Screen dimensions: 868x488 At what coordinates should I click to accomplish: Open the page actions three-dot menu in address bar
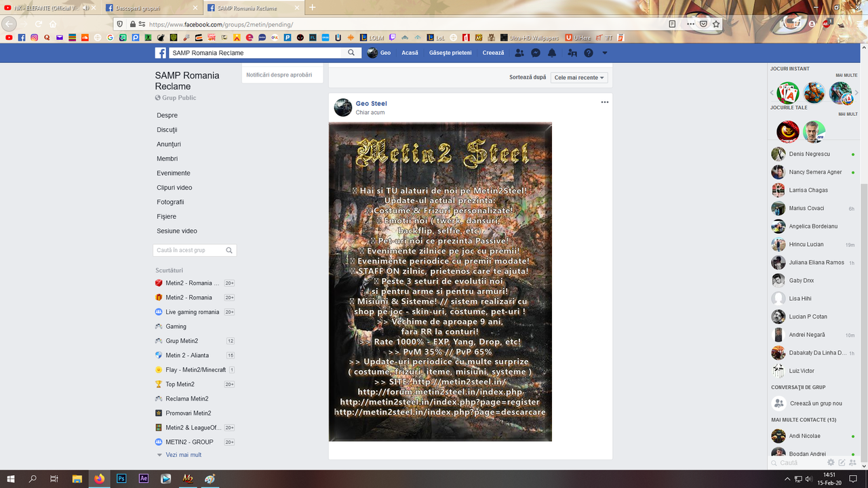[x=691, y=24]
